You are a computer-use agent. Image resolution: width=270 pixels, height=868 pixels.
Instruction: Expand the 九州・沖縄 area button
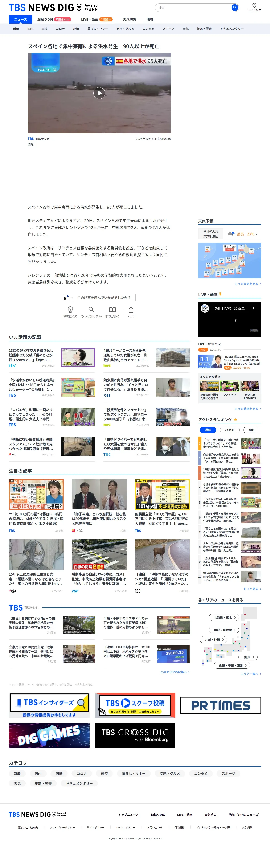(x=213, y=640)
